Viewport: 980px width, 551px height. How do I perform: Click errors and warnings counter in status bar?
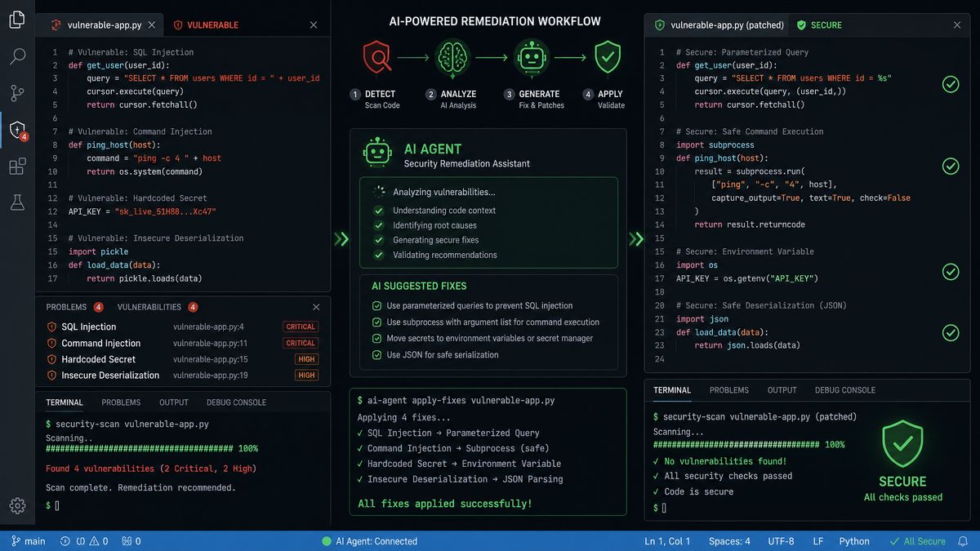(86, 541)
